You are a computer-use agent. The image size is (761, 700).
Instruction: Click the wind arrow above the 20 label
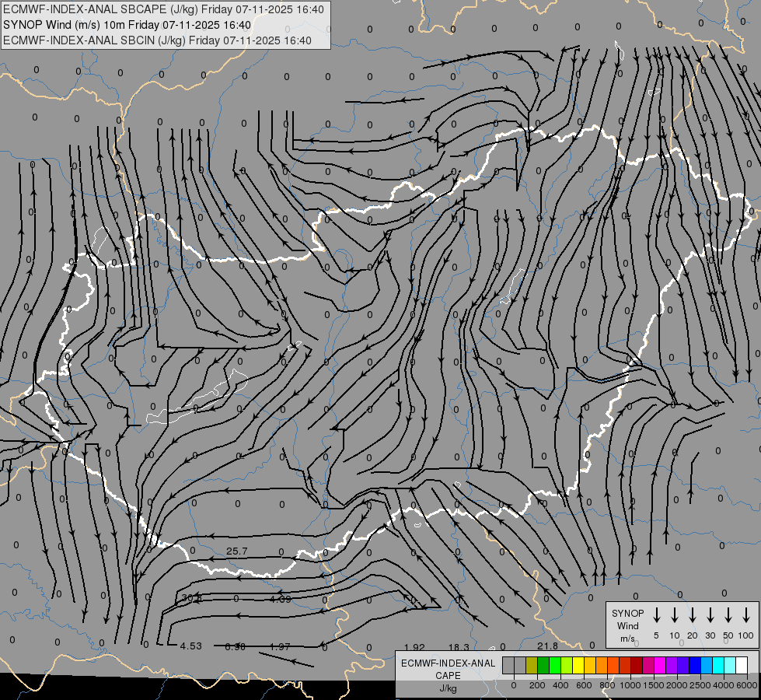(693, 614)
